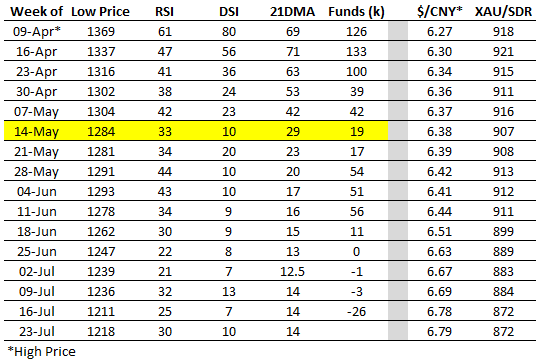Click the -26 funds value cell
Image resolution: width=544 pixels, height=363 pixels.
[357, 311]
